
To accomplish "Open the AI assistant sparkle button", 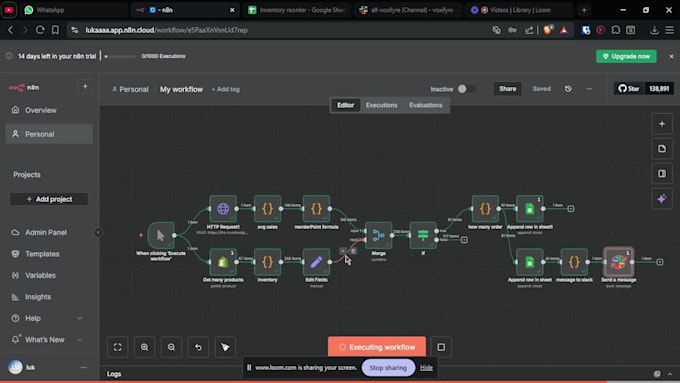I will (662, 199).
